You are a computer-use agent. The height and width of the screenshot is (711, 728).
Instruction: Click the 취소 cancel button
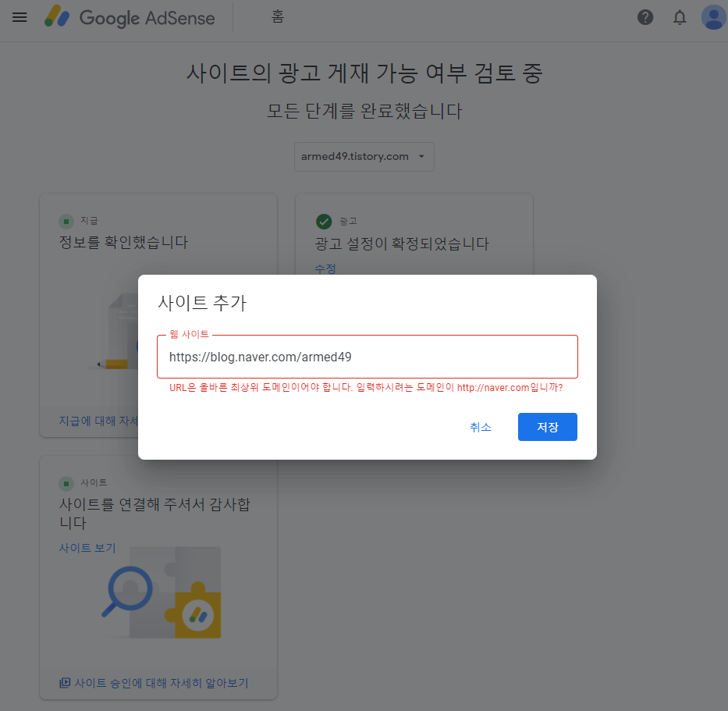(x=480, y=427)
